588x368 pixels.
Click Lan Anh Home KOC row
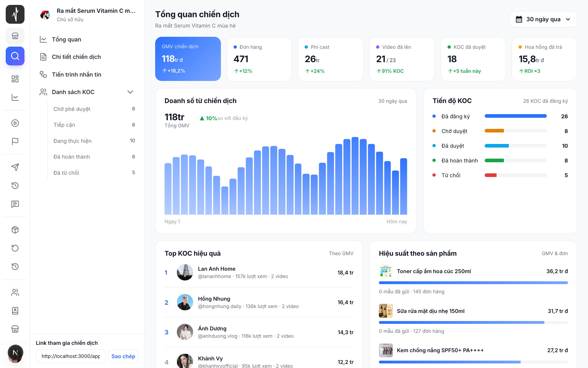coord(259,272)
